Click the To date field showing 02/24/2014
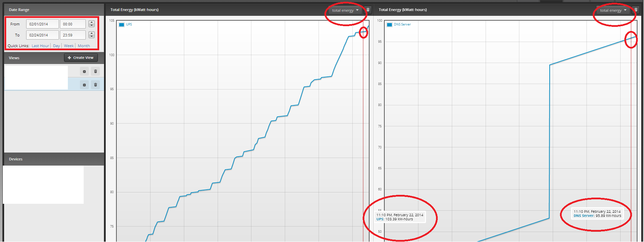The height and width of the screenshot is (242, 644). 42,35
